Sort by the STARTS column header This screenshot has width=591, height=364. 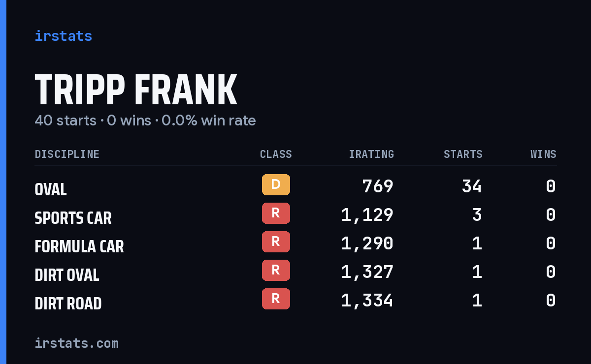463,154
